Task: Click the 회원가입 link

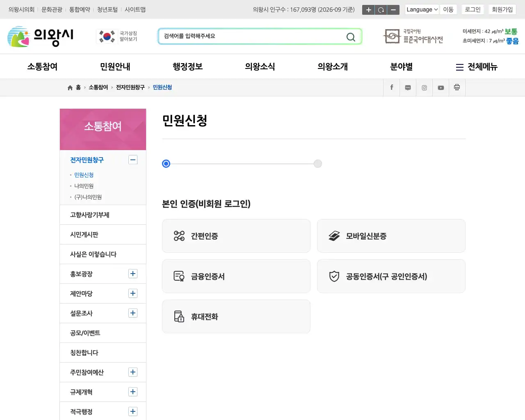Action: pos(502,9)
